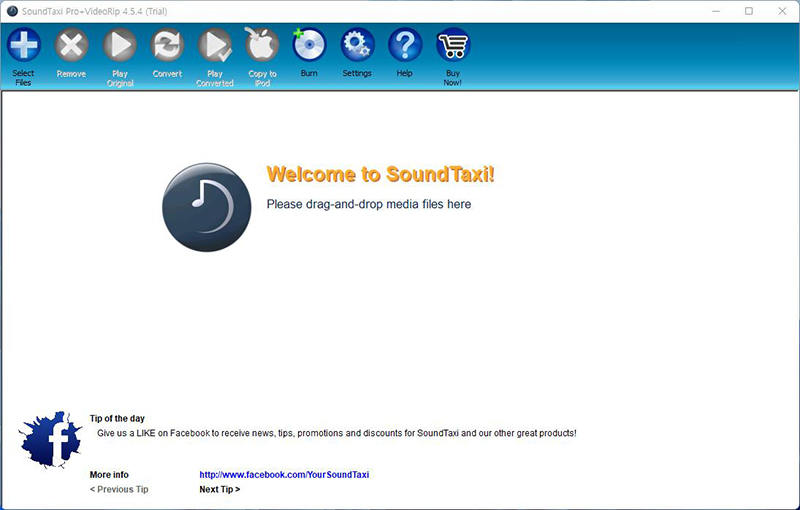800x510 pixels.
Task: Click the SoundTaxi music note logo
Action: point(207,207)
